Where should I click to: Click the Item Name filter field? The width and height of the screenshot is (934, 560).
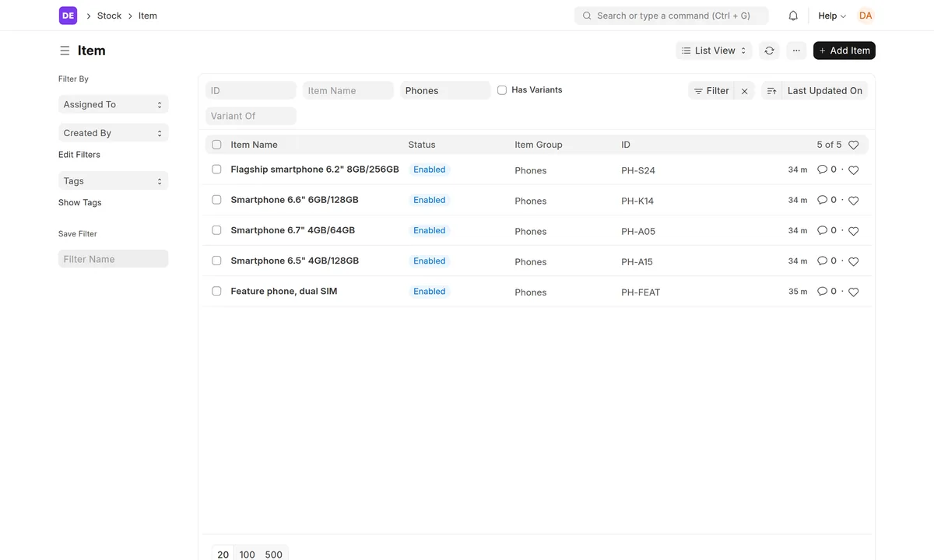(x=348, y=90)
